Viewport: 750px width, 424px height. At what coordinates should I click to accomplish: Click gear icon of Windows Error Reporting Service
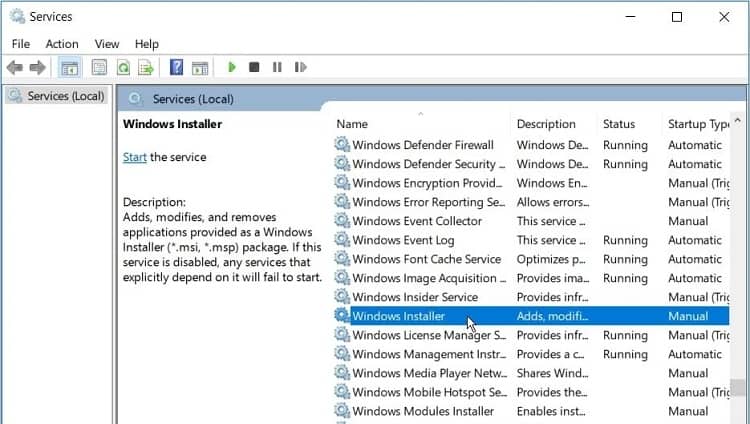click(342, 201)
